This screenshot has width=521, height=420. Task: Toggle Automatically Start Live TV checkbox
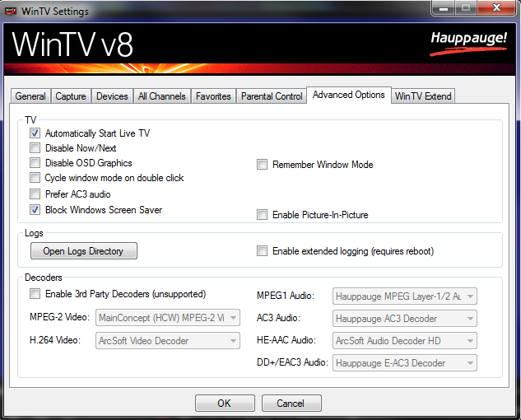[x=35, y=133]
